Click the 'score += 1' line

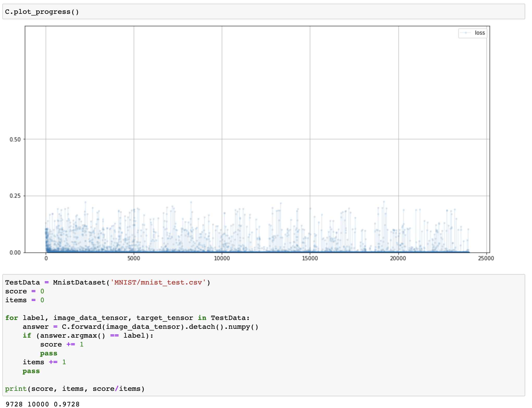point(62,344)
